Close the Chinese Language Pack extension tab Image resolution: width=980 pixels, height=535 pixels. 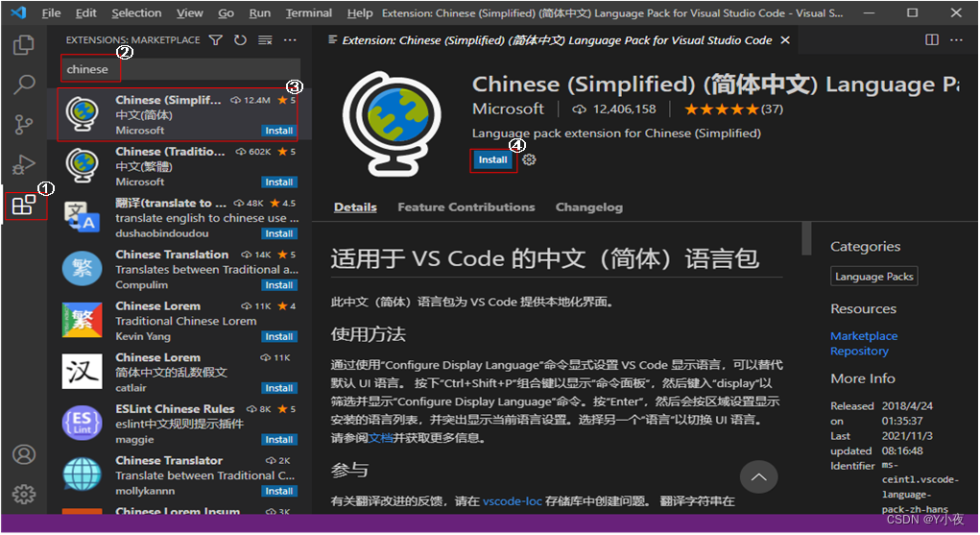785,40
